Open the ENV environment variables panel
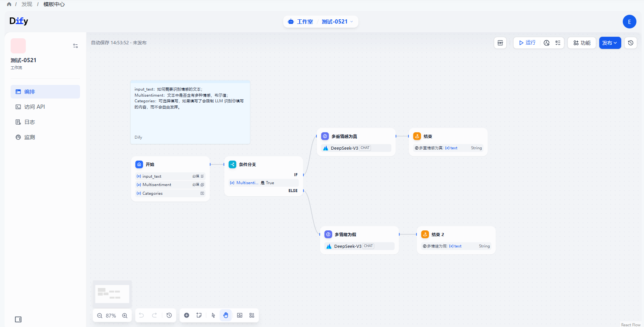 click(500, 43)
